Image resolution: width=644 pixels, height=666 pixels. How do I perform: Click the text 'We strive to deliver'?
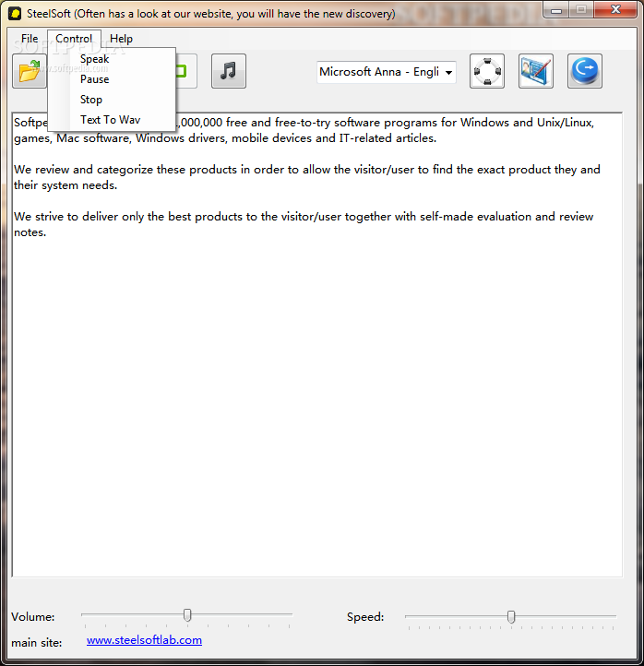(66, 217)
